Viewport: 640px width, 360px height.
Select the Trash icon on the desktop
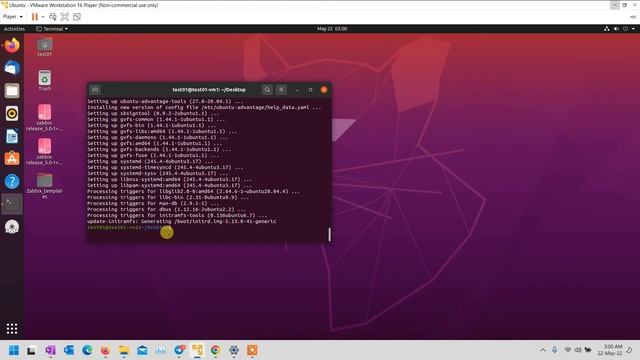(44, 80)
